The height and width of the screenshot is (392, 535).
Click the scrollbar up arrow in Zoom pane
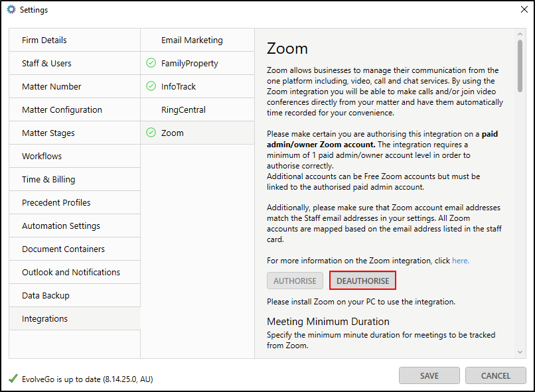coord(520,34)
